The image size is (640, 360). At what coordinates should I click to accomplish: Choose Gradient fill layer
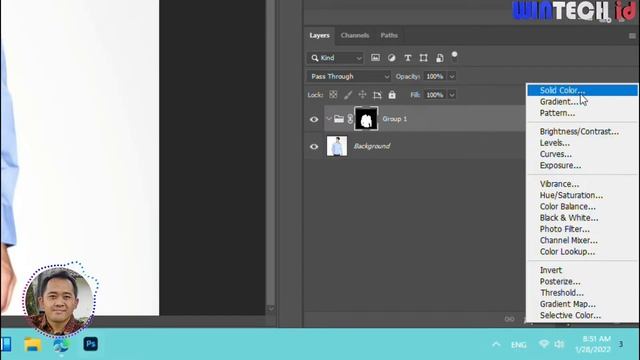(582, 102)
